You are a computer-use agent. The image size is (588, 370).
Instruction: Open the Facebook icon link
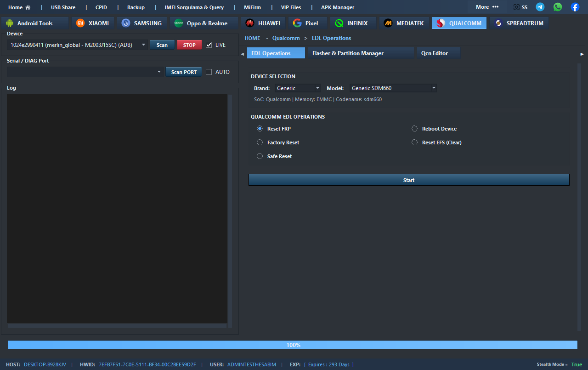click(x=575, y=7)
